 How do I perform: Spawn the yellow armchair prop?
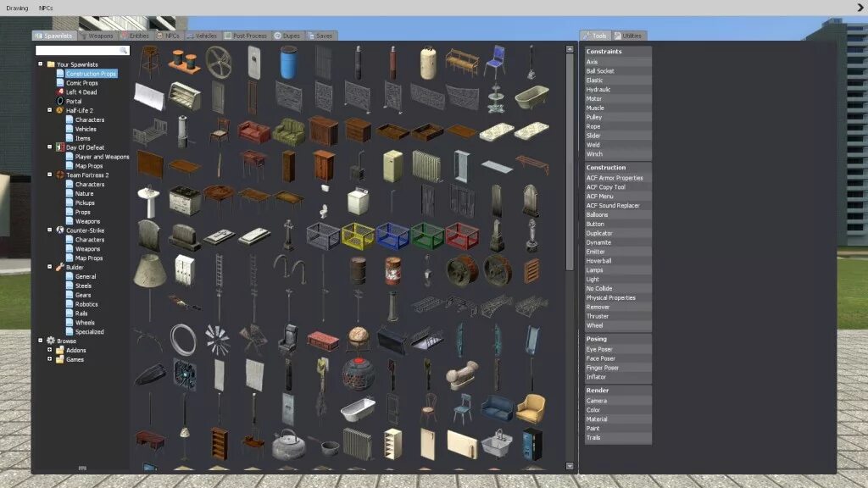point(531,408)
